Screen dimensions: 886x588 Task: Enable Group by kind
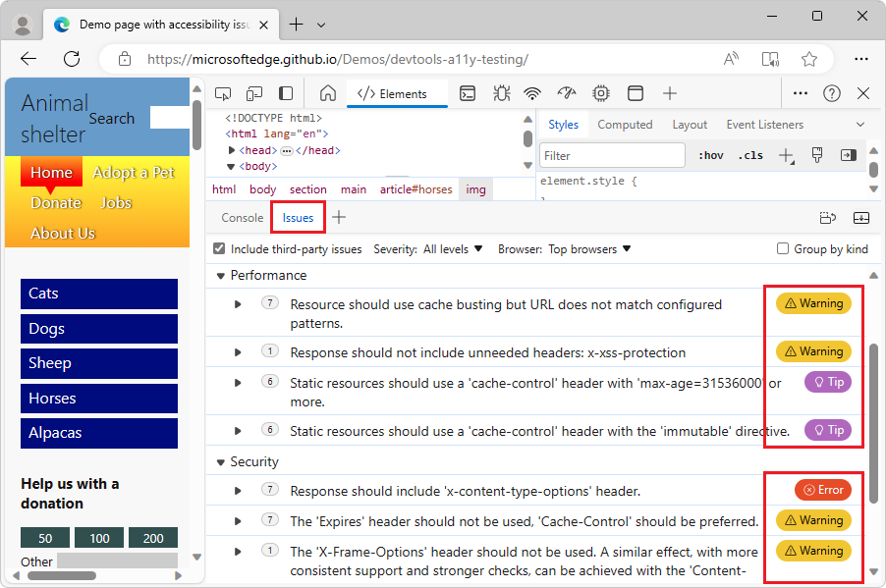(782, 248)
